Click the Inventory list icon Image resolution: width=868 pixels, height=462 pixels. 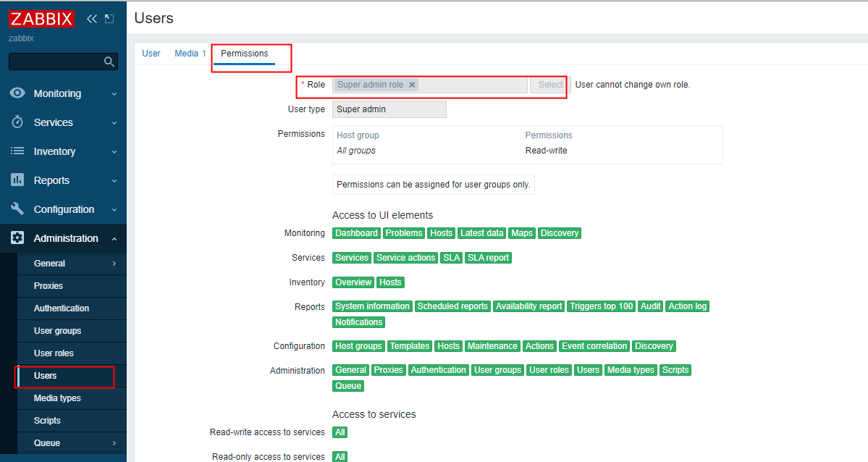[18, 151]
